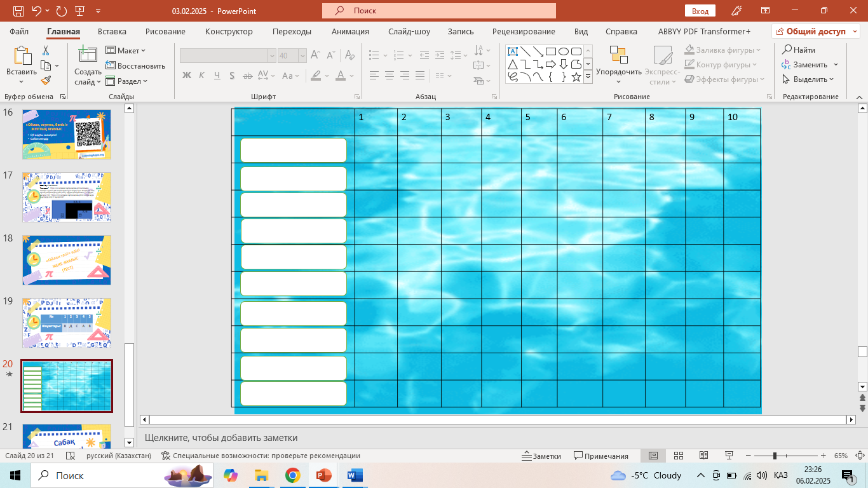Open Reading view from status bar
This screenshot has height=488, width=868.
[x=703, y=456]
